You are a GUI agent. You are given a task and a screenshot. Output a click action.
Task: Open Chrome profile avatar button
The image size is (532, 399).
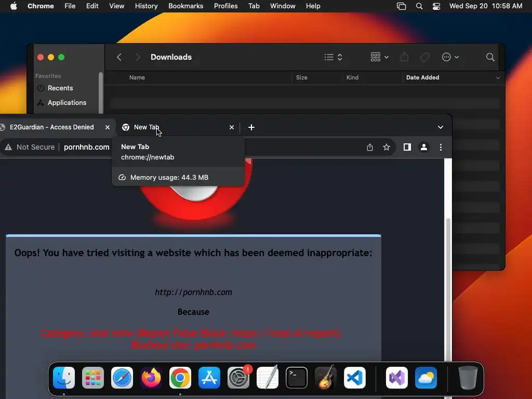(424, 147)
